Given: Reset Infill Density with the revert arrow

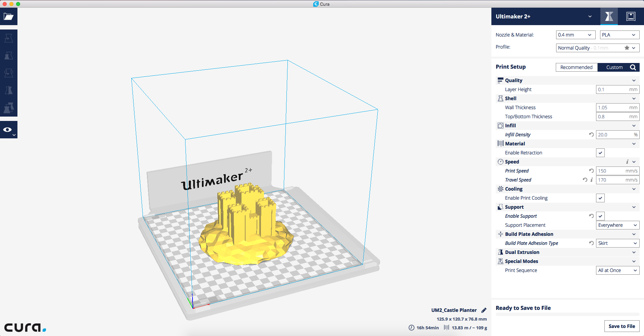Looking at the screenshot, I should coord(591,134).
